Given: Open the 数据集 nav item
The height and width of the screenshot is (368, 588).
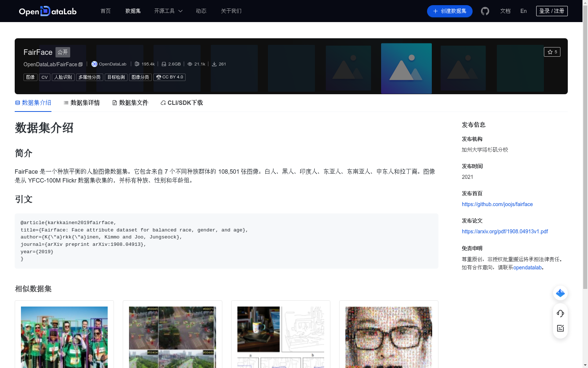Looking at the screenshot, I should [133, 11].
